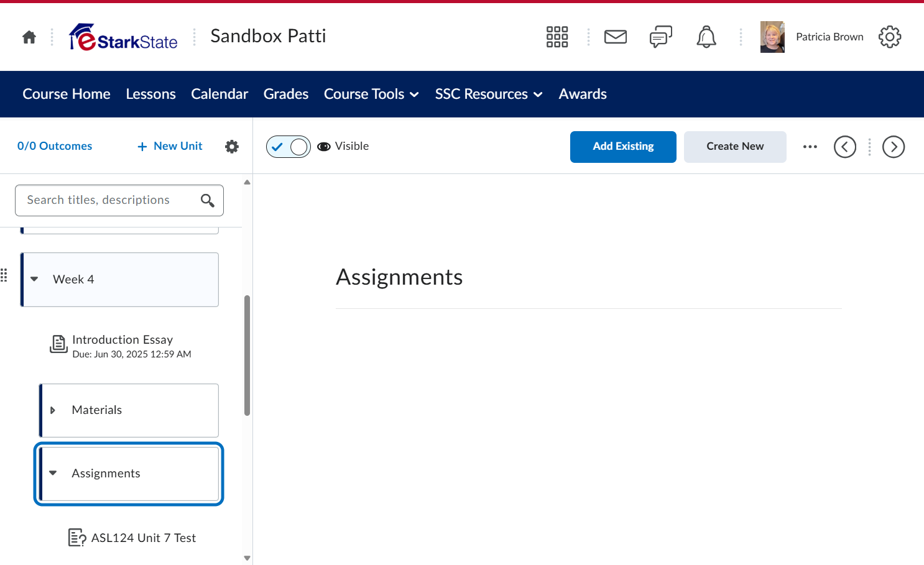
Task: Open the admin tools gear in the header
Action: pos(890,37)
